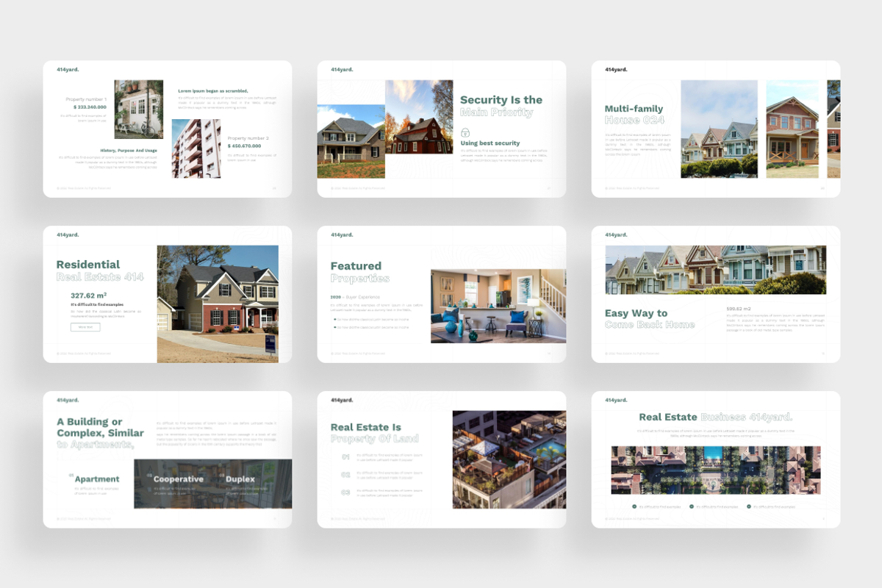Click the Residential title
The width and height of the screenshot is (882, 588).
point(88,265)
